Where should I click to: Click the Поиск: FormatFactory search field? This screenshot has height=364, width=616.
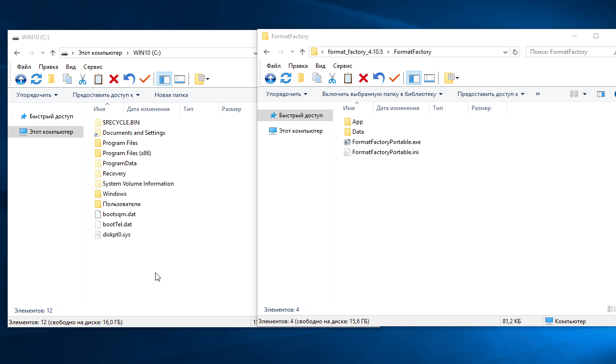pos(570,52)
